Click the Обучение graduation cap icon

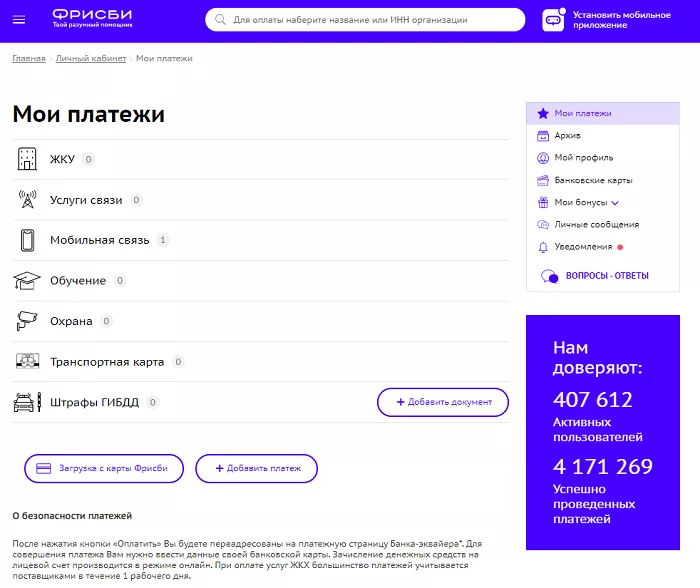[27, 280]
